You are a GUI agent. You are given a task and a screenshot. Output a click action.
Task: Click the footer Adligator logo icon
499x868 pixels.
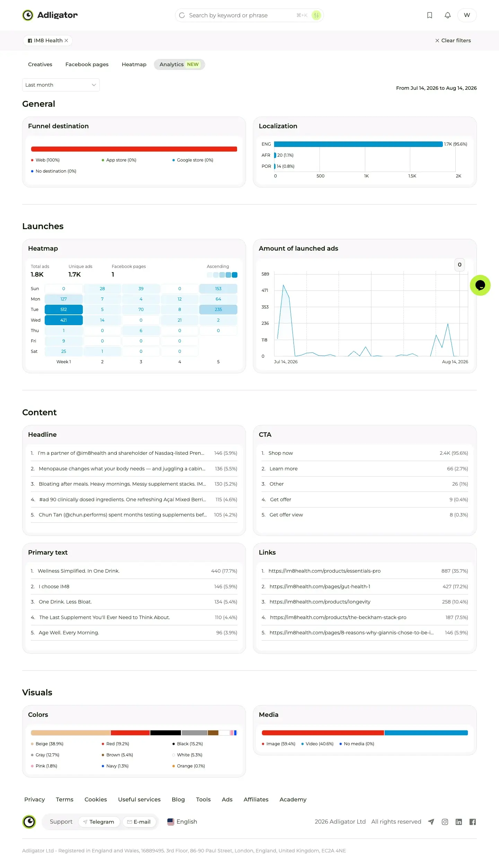[x=29, y=822]
